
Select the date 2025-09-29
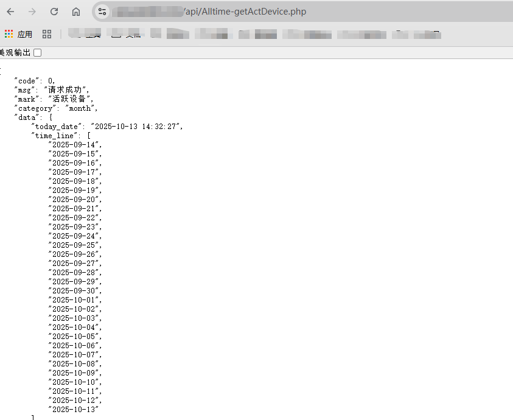(x=73, y=282)
